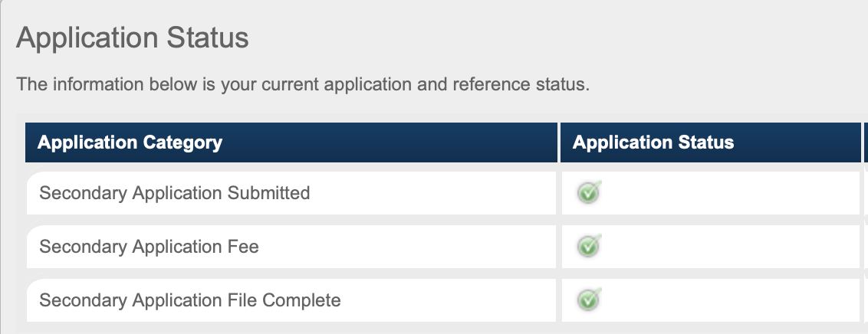This screenshot has height=334, width=868.
Task: Click the Application Status column header
Action: click(x=711, y=142)
